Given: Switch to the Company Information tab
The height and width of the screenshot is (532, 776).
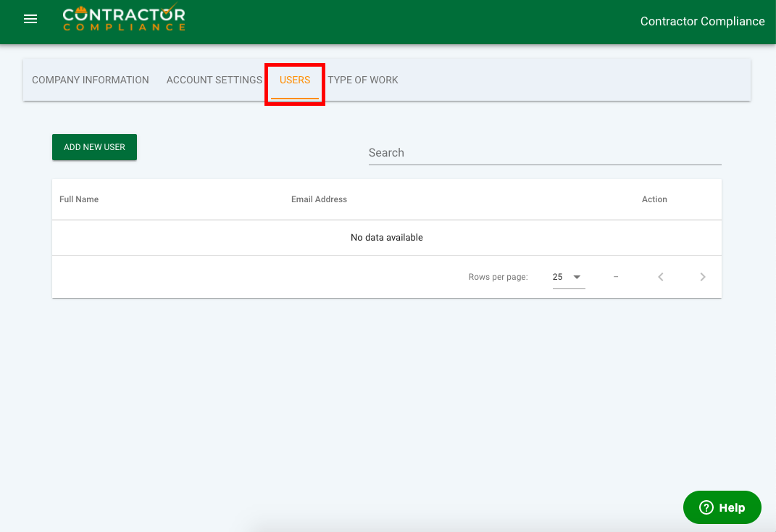Looking at the screenshot, I should coord(91,80).
